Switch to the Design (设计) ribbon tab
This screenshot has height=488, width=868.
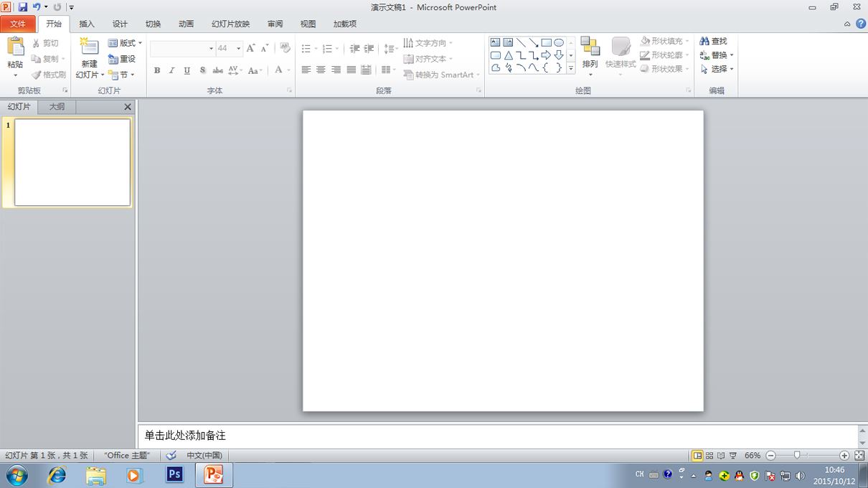click(x=120, y=24)
